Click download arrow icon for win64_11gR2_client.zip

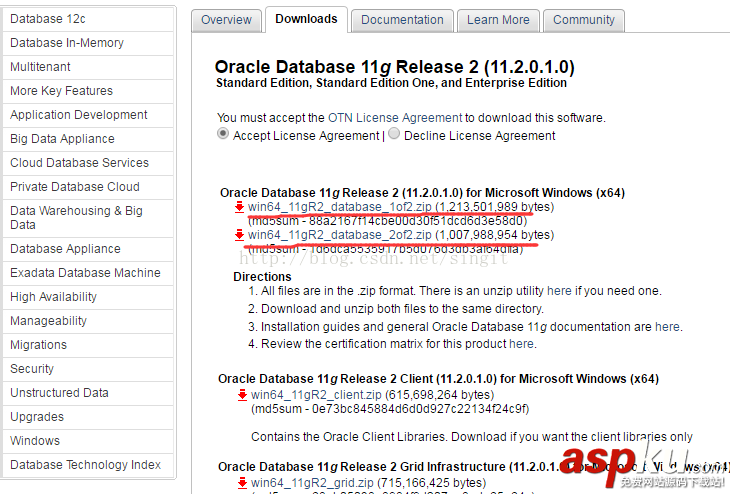(242, 395)
